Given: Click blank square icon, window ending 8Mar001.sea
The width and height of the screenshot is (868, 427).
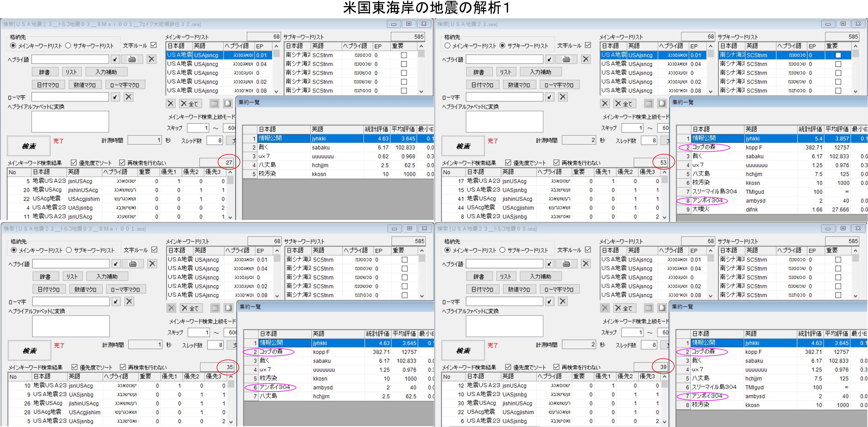Looking at the screenshot, I should [215, 308].
